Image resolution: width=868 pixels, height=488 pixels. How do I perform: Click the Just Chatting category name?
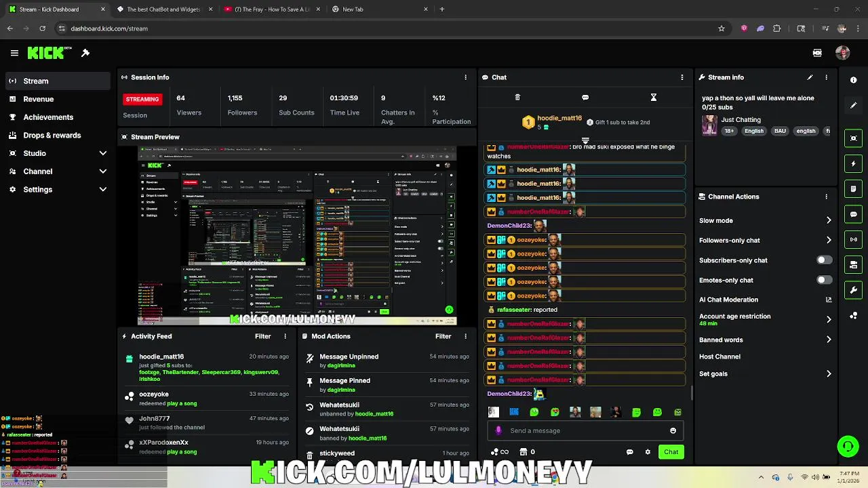pyautogui.click(x=741, y=120)
